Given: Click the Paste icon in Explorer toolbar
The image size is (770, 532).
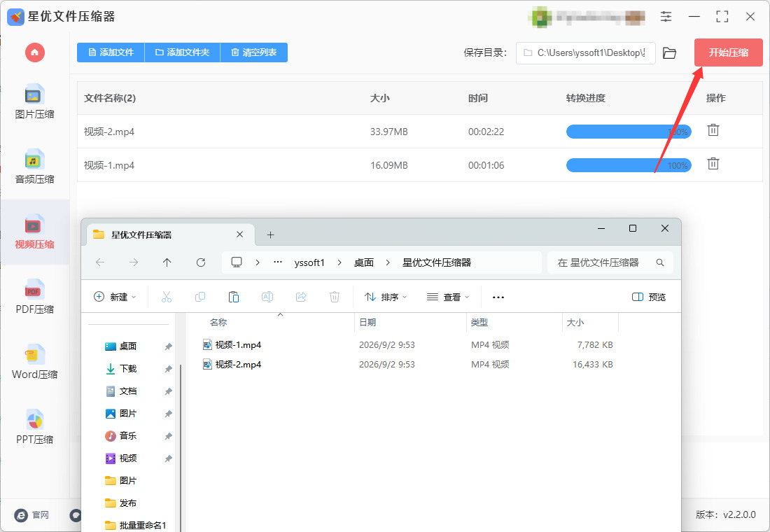Looking at the screenshot, I should pos(234,297).
